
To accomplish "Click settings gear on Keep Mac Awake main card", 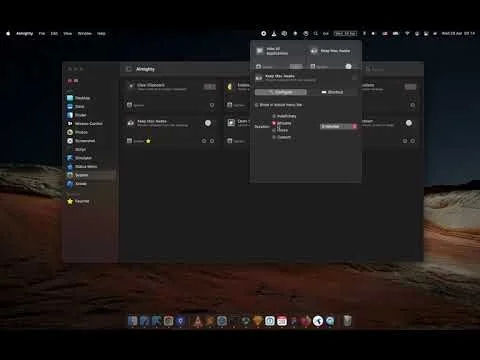I will tap(212, 141).
